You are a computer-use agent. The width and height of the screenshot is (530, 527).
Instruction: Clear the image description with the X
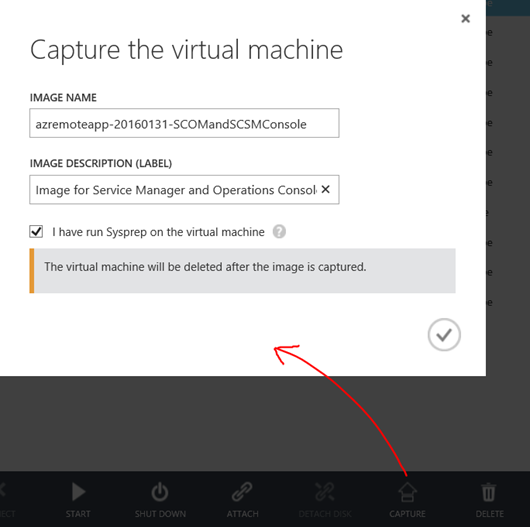[326, 189]
